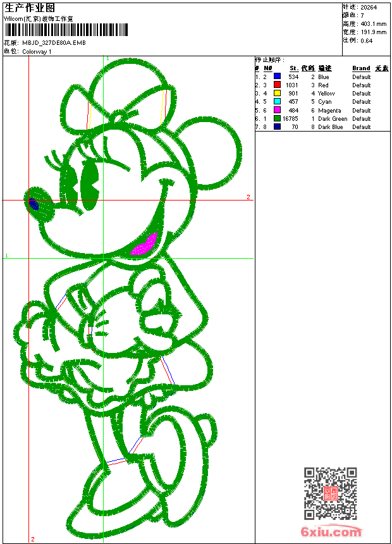Click the 457 stitch count for Cyan
The image size is (392, 544).
[293, 102]
